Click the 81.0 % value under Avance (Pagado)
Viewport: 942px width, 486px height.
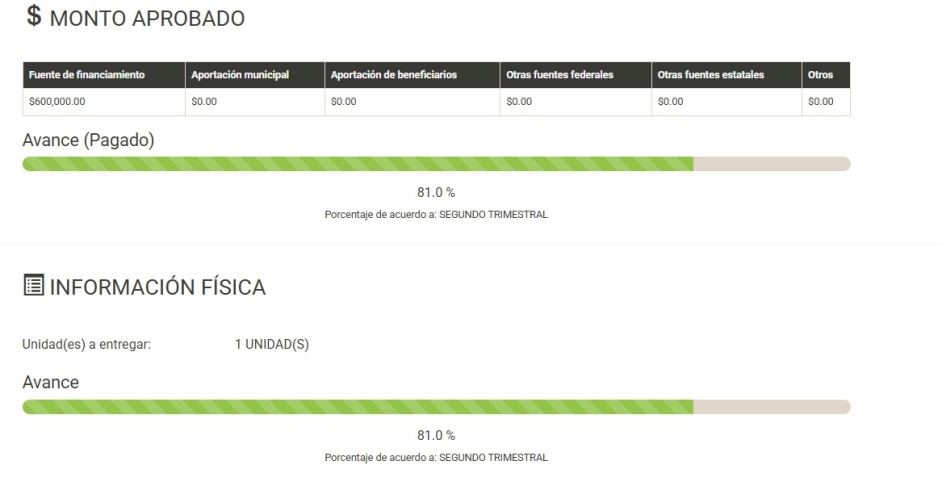coord(436,193)
